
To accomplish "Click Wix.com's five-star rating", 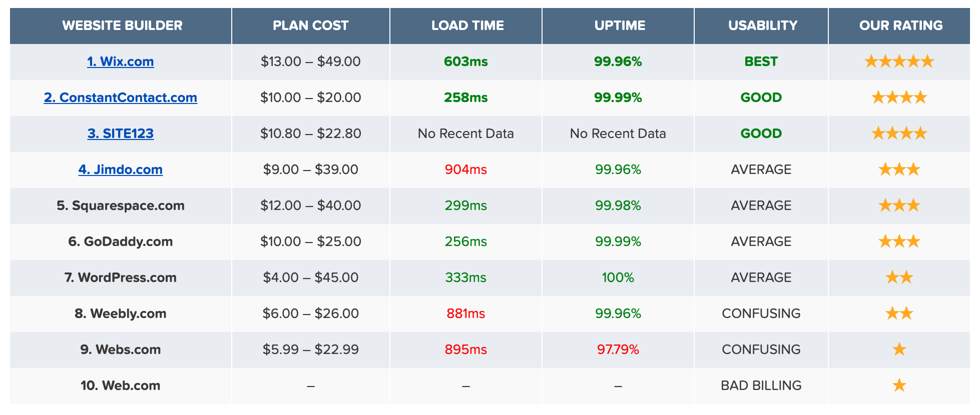I will point(899,61).
